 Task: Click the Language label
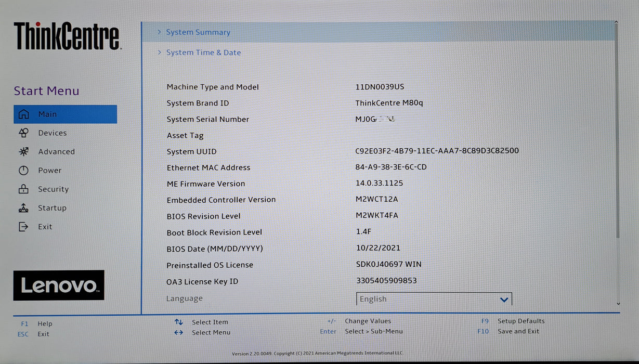185,298
